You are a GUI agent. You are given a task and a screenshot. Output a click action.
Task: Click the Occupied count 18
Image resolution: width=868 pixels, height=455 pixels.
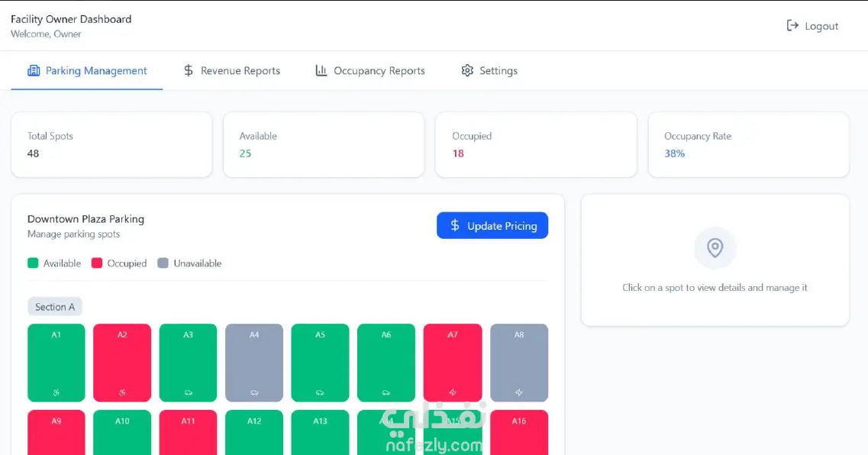point(458,153)
